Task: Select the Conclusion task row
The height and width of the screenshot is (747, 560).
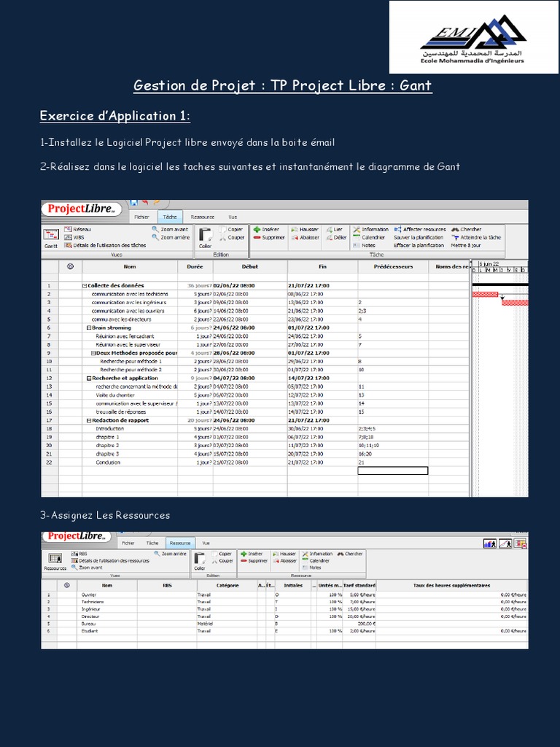Action: tap(256, 462)
